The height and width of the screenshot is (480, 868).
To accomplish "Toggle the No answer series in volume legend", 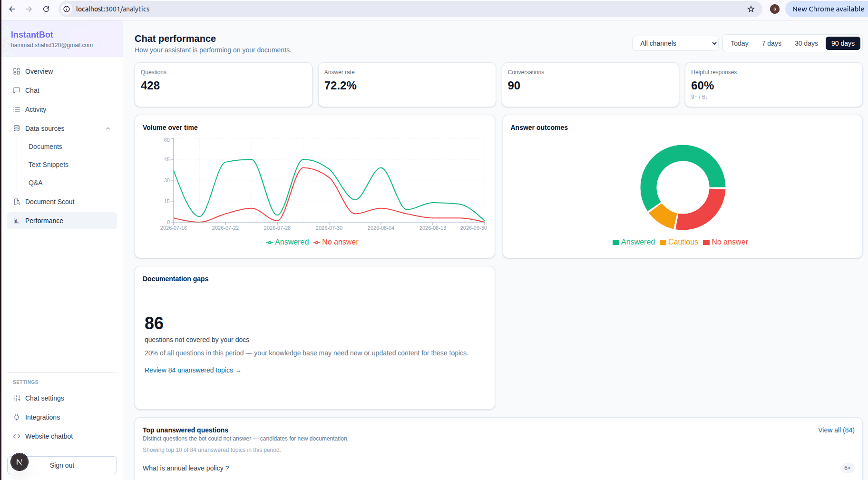I will point(336,242).
